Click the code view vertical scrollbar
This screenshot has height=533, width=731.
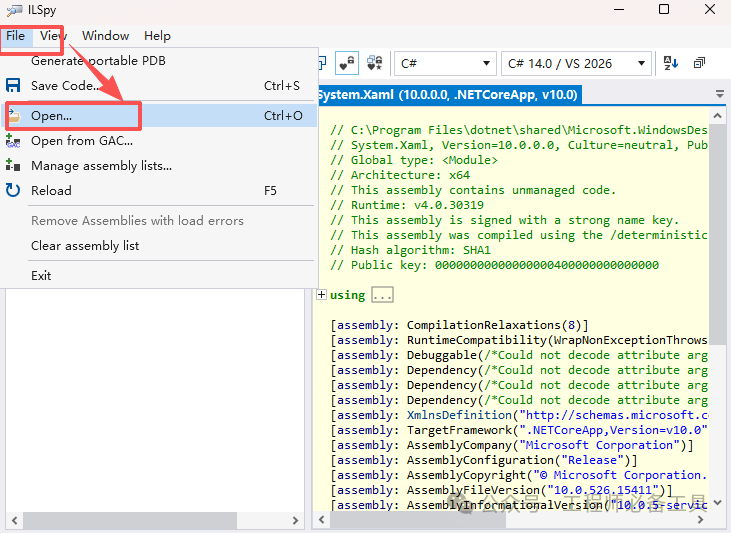pyautogui.click(x=718, y=300)
